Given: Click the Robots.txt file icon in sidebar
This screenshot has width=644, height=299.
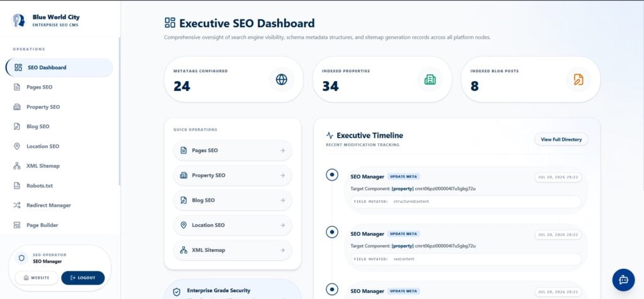Looking at the screenshot, I should pyautogui.click(x=17, y=186).
